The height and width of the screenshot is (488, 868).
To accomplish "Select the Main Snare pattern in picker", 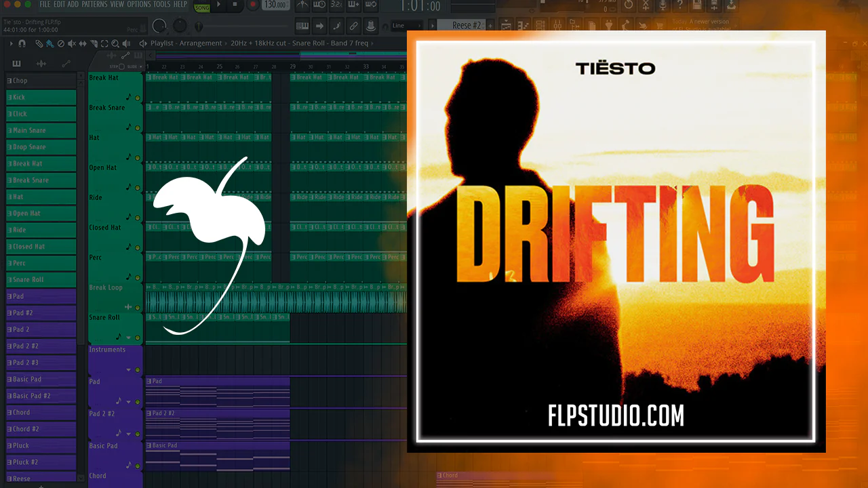I will 41,131.
